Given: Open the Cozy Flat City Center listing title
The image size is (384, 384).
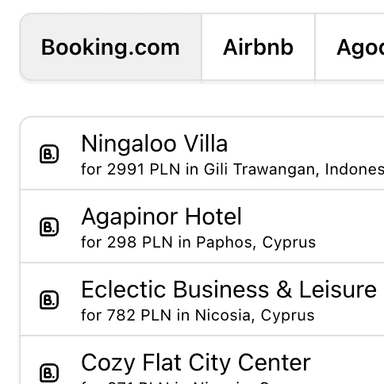Looking at the screenshot, I should click(x=196, y=362).
